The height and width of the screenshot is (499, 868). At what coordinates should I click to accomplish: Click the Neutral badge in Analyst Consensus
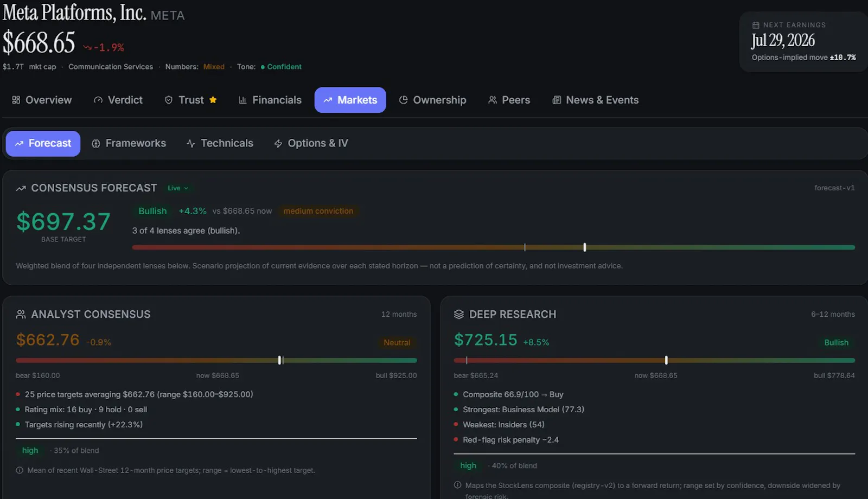coord(397,342)
